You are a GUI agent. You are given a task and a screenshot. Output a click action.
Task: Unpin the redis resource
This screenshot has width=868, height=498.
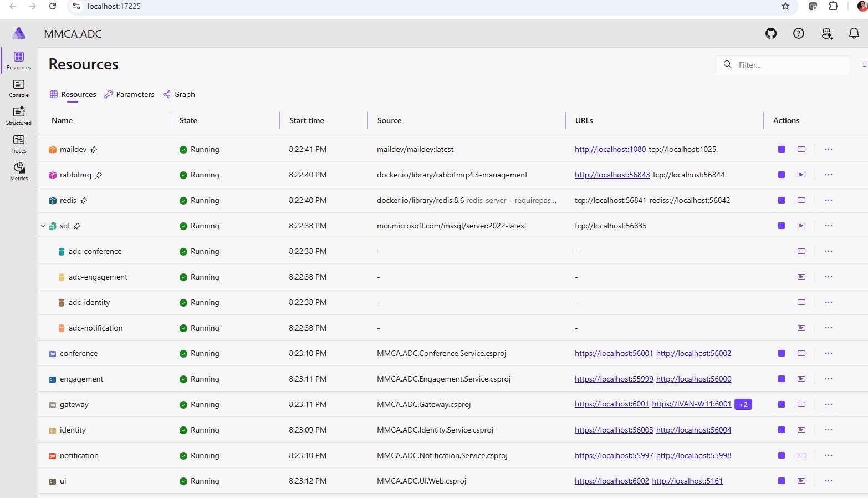(84, 201)
